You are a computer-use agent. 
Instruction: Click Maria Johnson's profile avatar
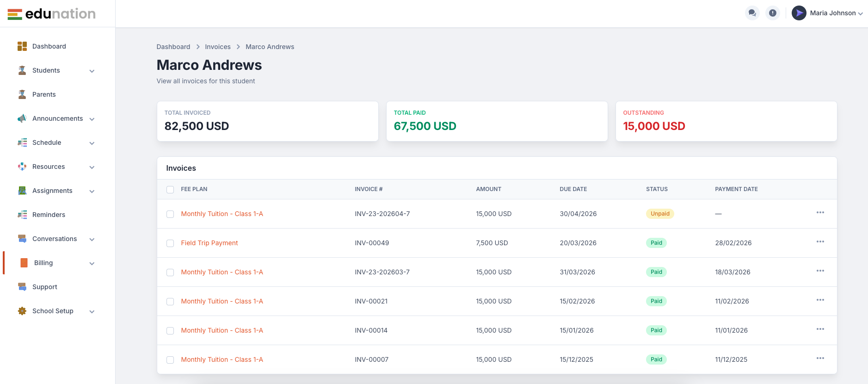click(x=799, y=13)
